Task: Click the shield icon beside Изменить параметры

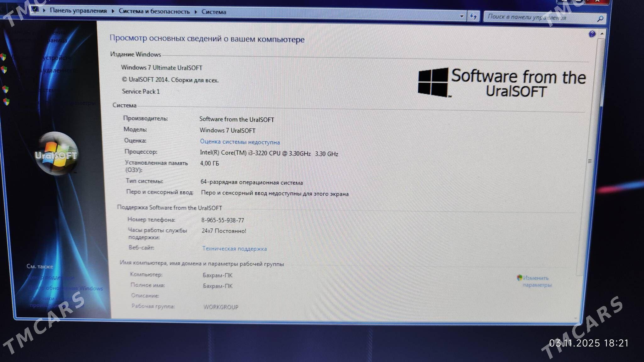Action: 519,277
